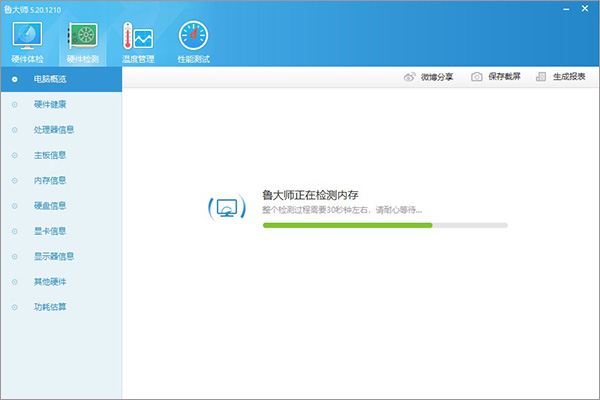Open 显示器信息 in the sidebar

click(61, 256)
